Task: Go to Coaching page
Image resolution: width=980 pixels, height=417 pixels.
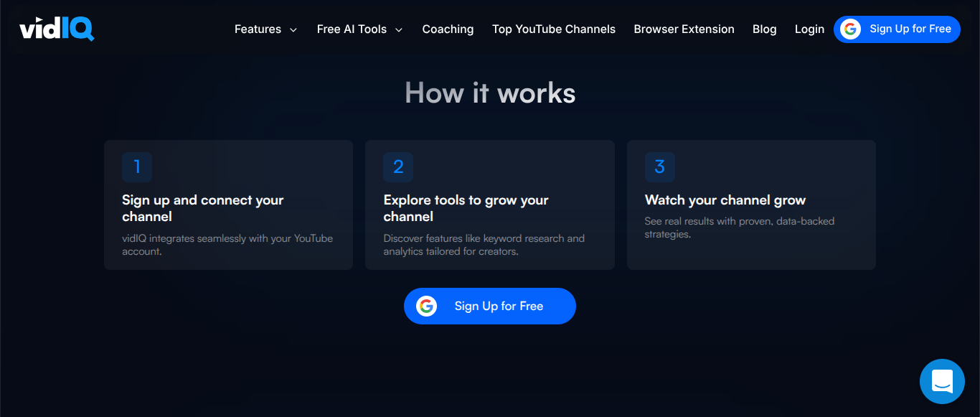Action: click(448, 29)
